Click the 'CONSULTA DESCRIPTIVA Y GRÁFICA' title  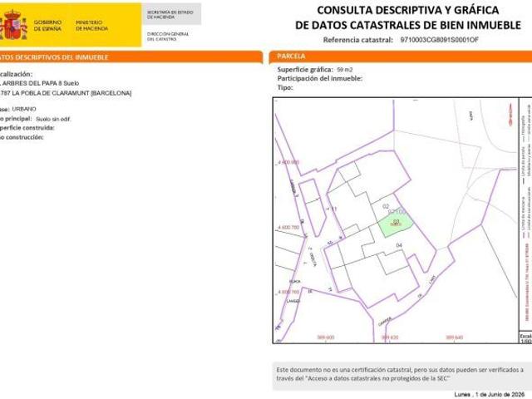(408, 10)
